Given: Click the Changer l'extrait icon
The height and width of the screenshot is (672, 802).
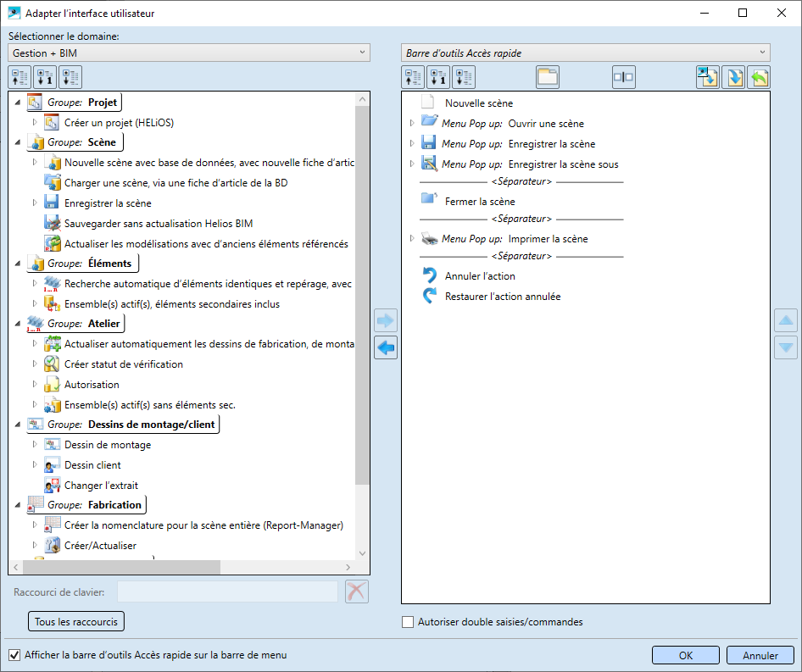Looking at the screenshot, I should (53, 485).
